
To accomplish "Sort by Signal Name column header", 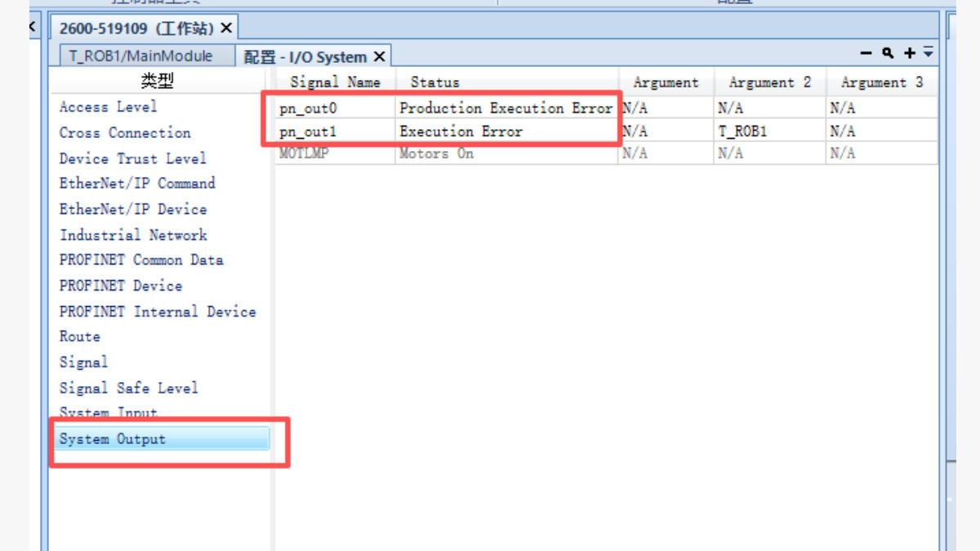I will coord(335,82).
